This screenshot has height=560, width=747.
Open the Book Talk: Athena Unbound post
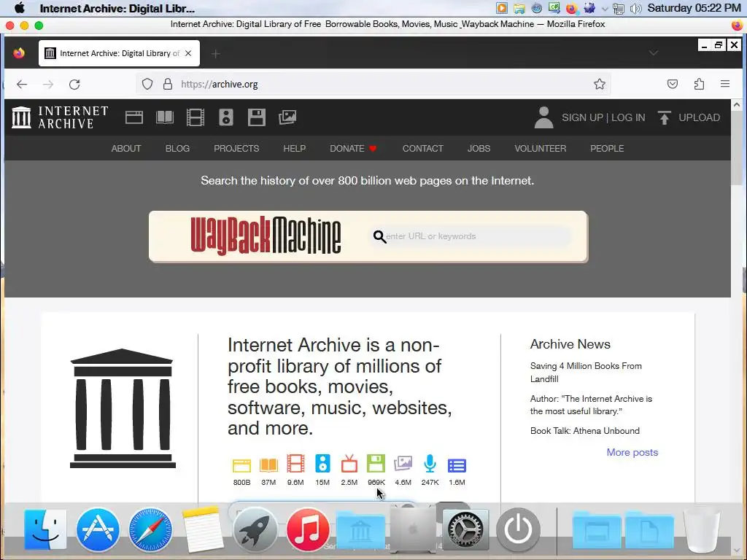click(x=585, y=431)
